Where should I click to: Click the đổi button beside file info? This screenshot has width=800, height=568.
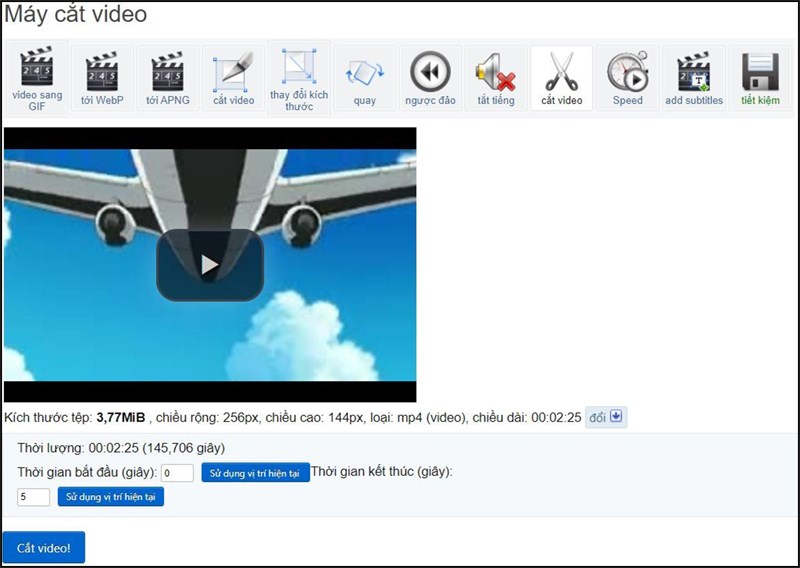click(606, 417)
